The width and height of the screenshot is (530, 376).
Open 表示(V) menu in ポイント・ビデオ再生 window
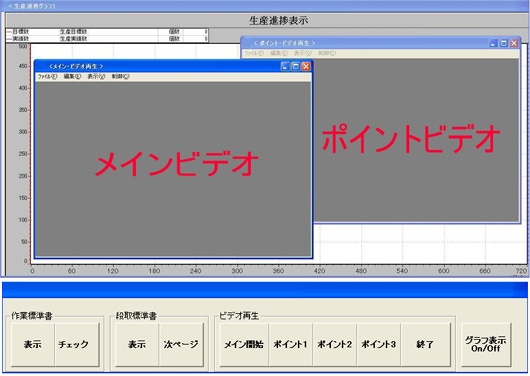pyautogui.click(x=303, y=53)
